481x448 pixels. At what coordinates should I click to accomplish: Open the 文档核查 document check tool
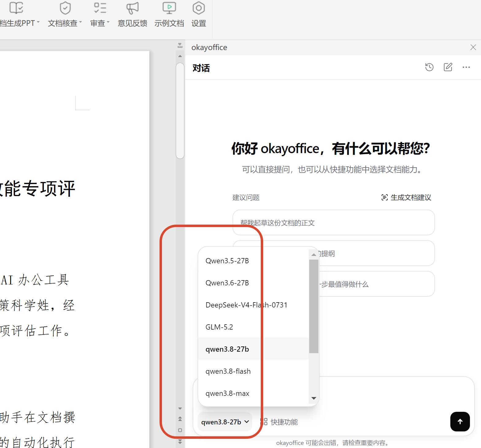coord(65,14)
